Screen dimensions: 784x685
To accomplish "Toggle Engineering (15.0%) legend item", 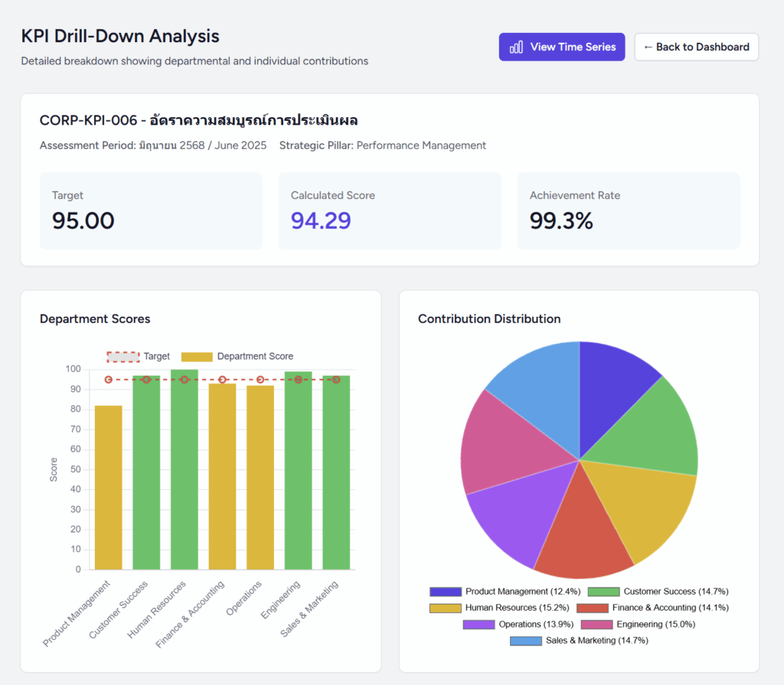I will (638, 625).
